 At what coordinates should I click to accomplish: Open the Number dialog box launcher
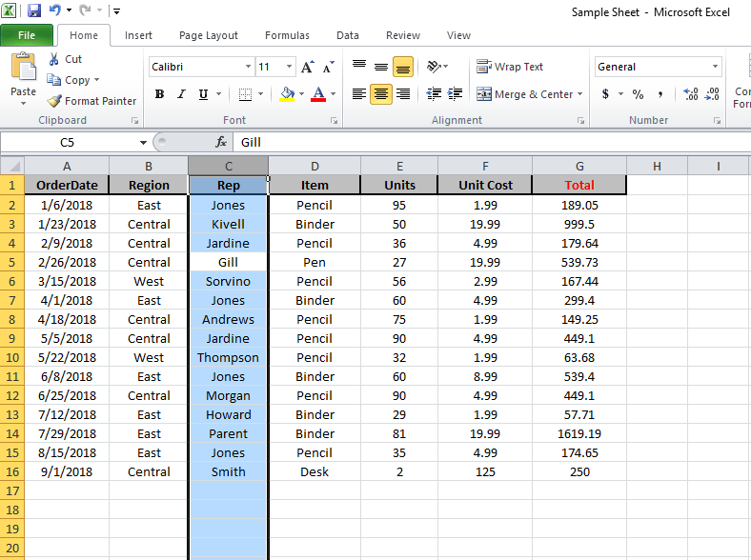click(x=717, y=121)
